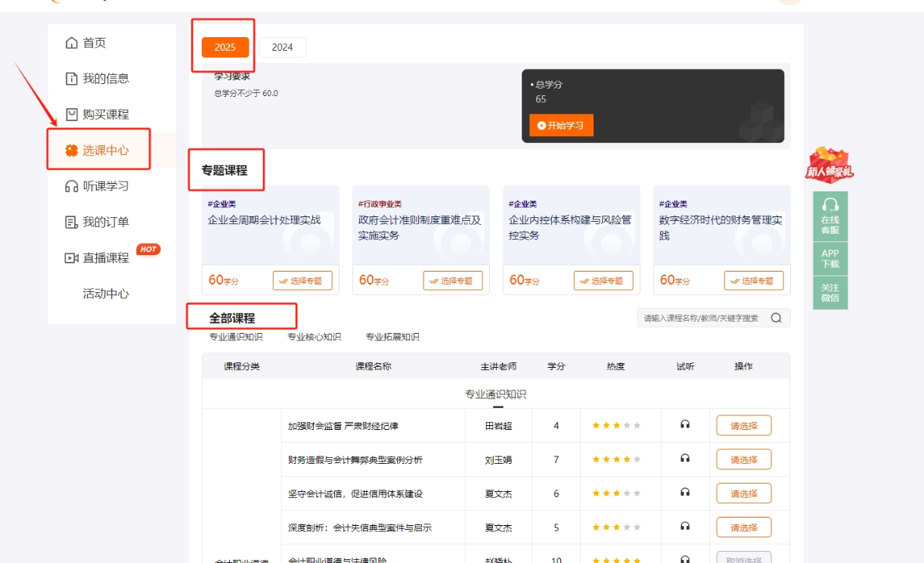924x563 pixels.
Task: Switch to the 2024 year tab
Action: [282, 47]
